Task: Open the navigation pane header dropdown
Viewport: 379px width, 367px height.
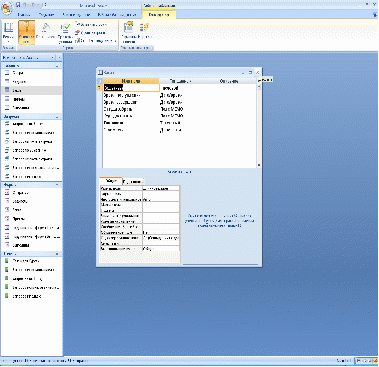Action: pyautogui.click(x=53, y=58)
